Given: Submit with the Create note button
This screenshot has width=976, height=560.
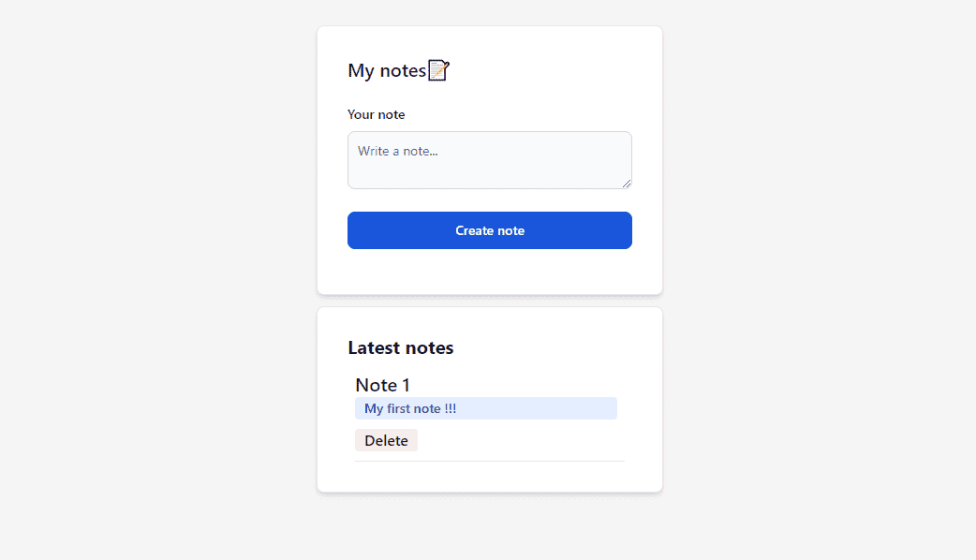Looking at the screenshot, I should (x=490, y=230).
